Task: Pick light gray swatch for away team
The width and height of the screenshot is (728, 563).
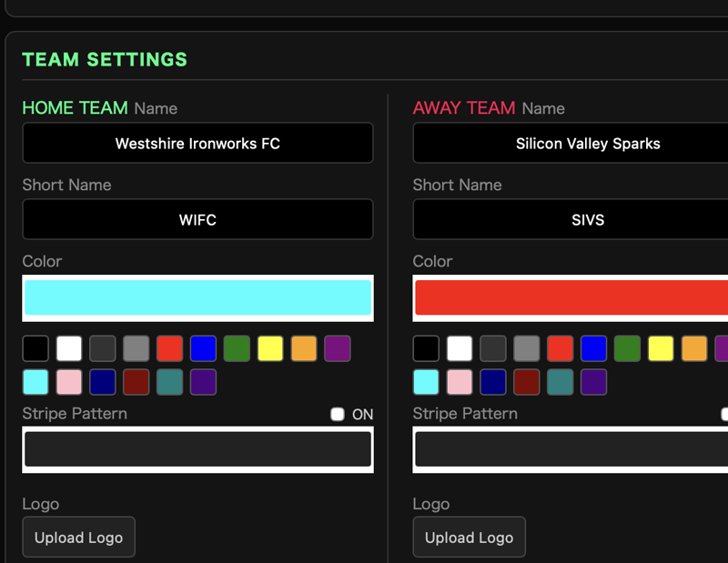Action: coord(527,348)
